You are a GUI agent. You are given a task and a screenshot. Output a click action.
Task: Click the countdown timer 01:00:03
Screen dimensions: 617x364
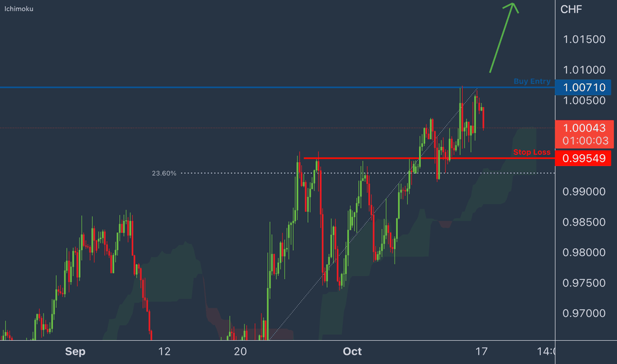click(585, 140)
